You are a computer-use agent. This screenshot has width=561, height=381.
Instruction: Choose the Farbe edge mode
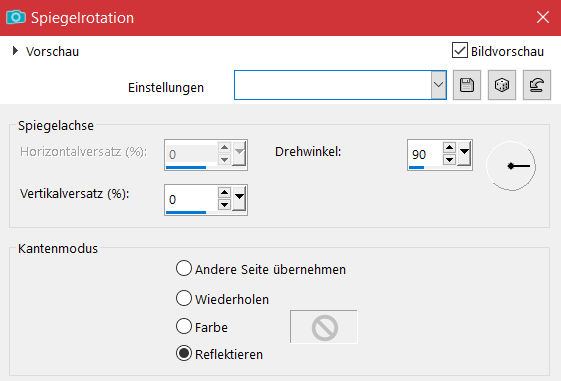point(184,326)
